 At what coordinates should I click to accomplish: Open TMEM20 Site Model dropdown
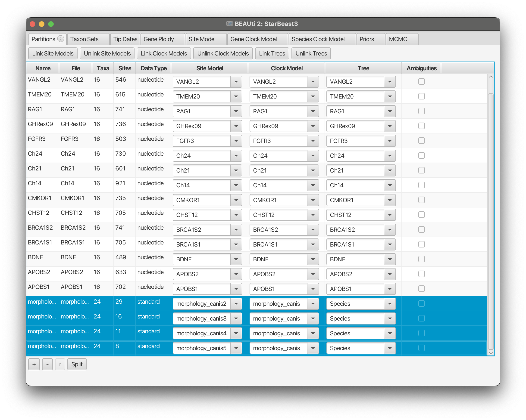(x=236, y=96)
